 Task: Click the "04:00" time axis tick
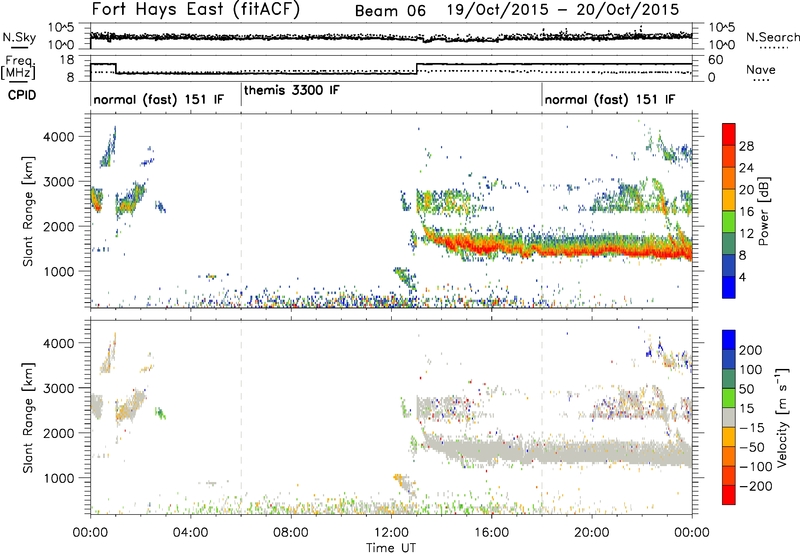point(191,533)
